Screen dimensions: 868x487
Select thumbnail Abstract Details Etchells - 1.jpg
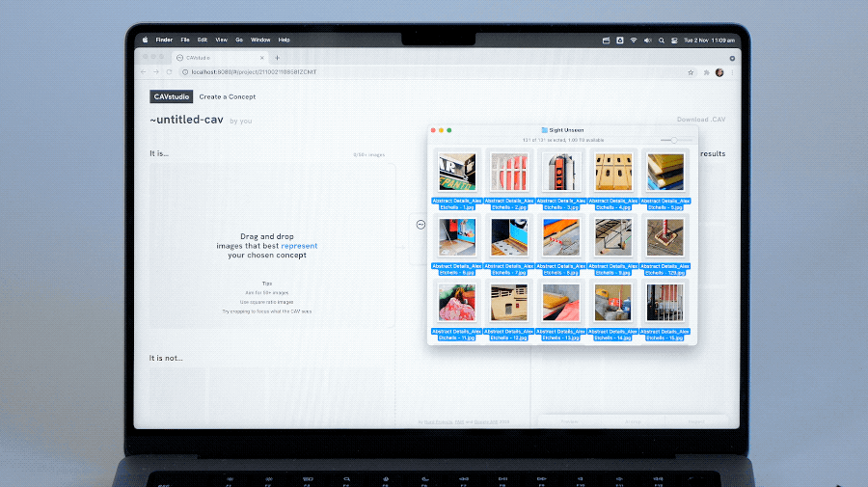click(x=457, y=172)
